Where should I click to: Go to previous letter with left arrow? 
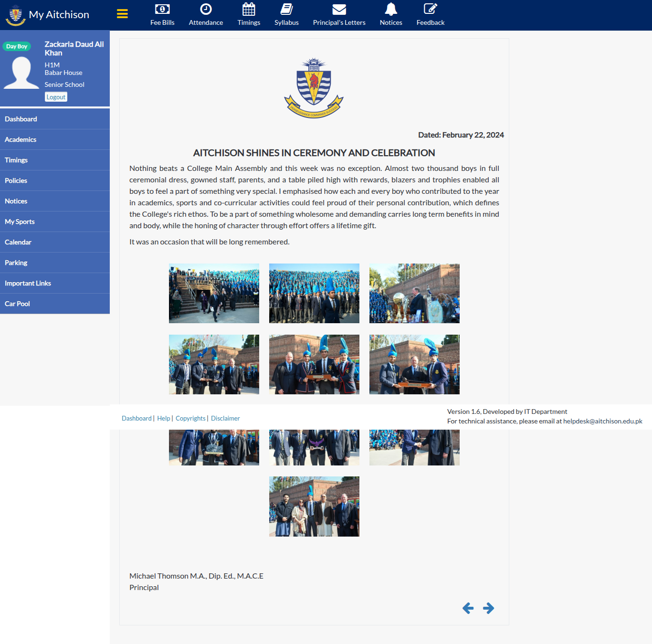[468, 608]
